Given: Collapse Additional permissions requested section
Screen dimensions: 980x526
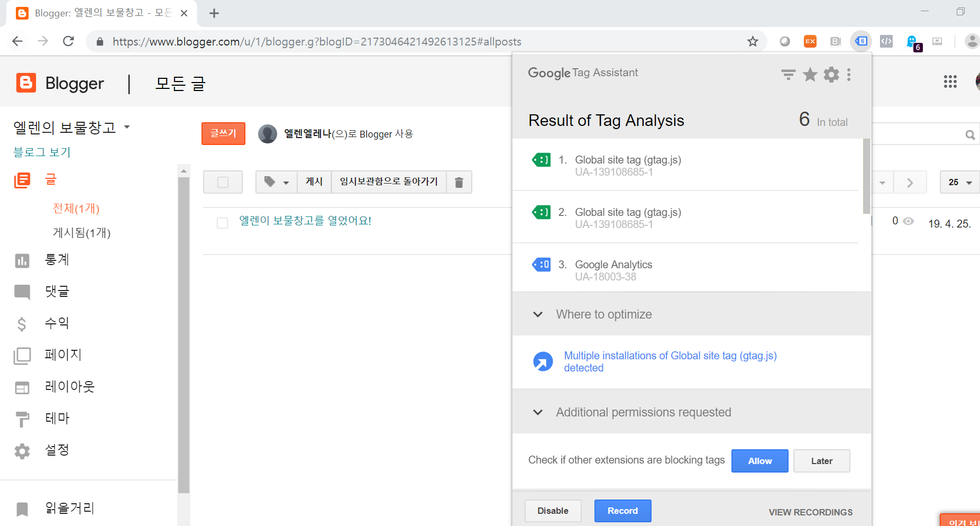Looking at the screenshot, I should click(538, 412).
